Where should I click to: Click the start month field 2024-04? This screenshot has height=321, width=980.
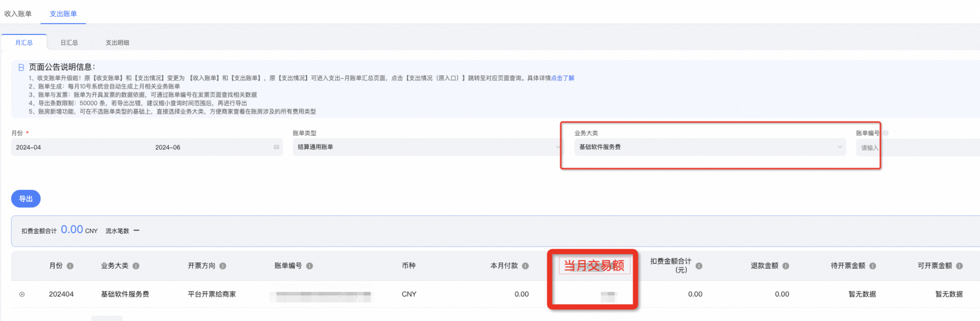(28, 147)
